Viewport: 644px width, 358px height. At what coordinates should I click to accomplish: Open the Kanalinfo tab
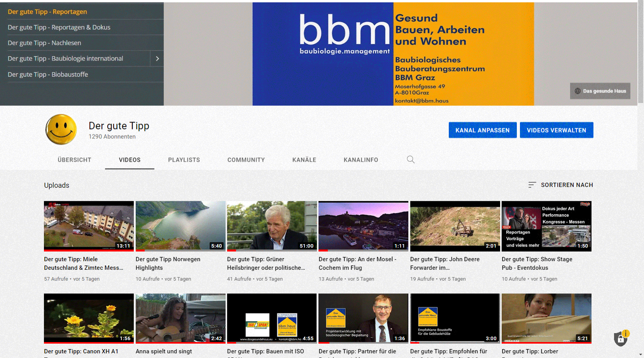pos(360,160)
